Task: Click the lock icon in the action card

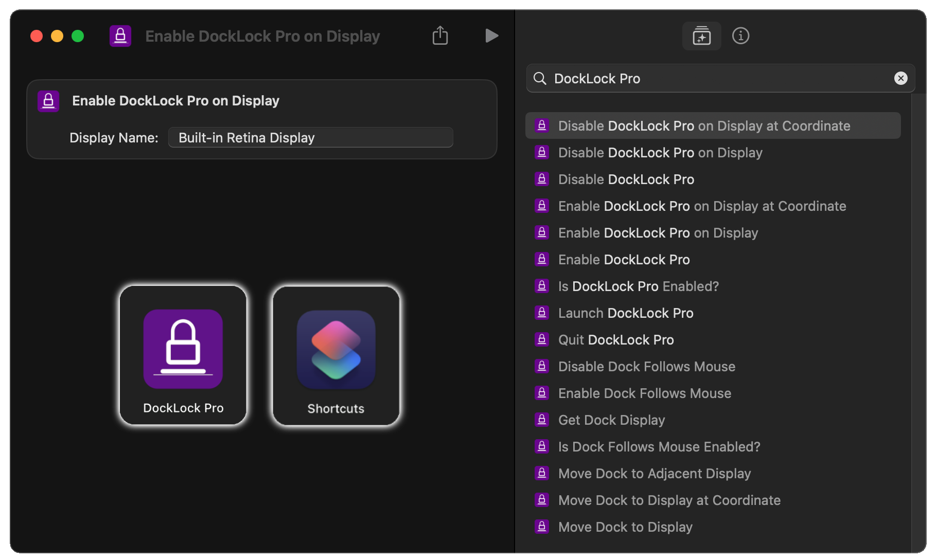Action: pyautogui.click(x=48, y=101)
